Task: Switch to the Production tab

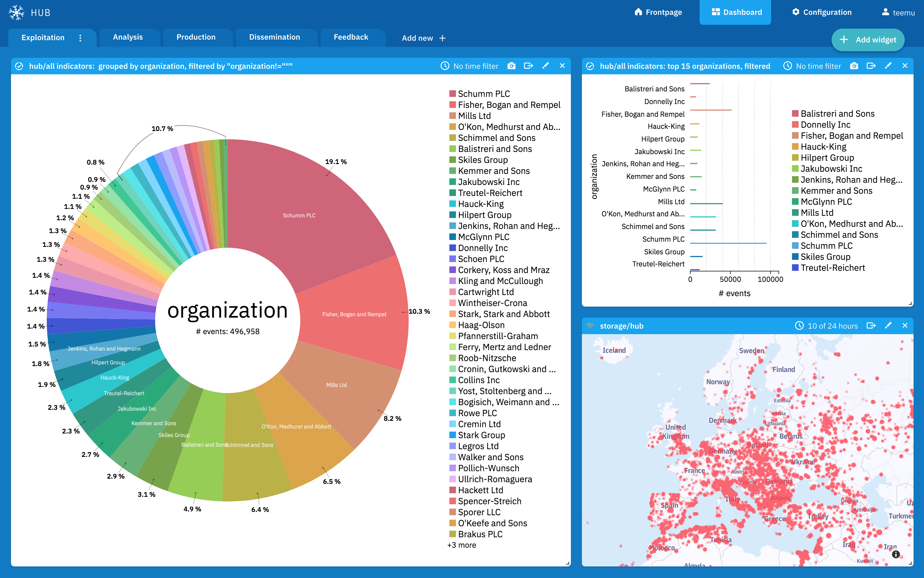Action: pyautogui.click(x=196, y=37)
